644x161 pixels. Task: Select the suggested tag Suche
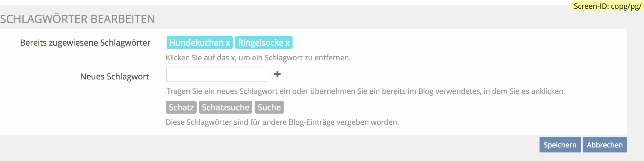tap(269, 107)
